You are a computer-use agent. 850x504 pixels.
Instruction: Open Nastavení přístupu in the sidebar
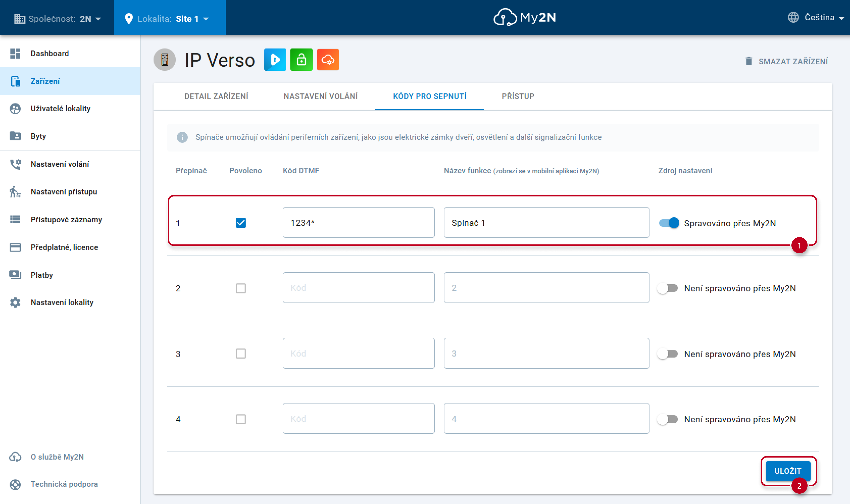coord(70,192)
